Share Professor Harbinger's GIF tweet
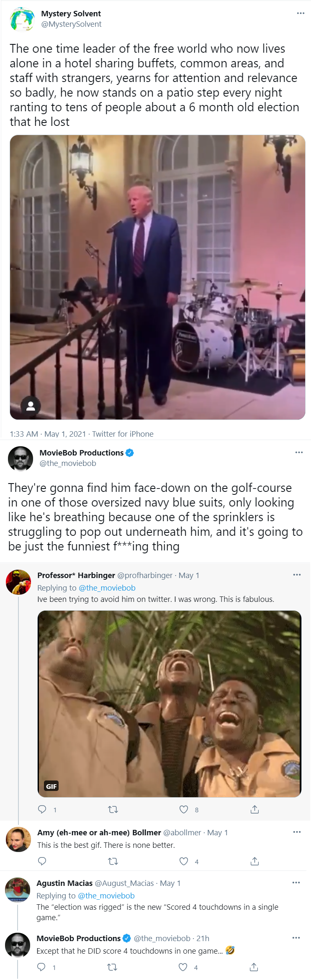The height and width of the screenshot is (980, 311). (x=254, y=809)
